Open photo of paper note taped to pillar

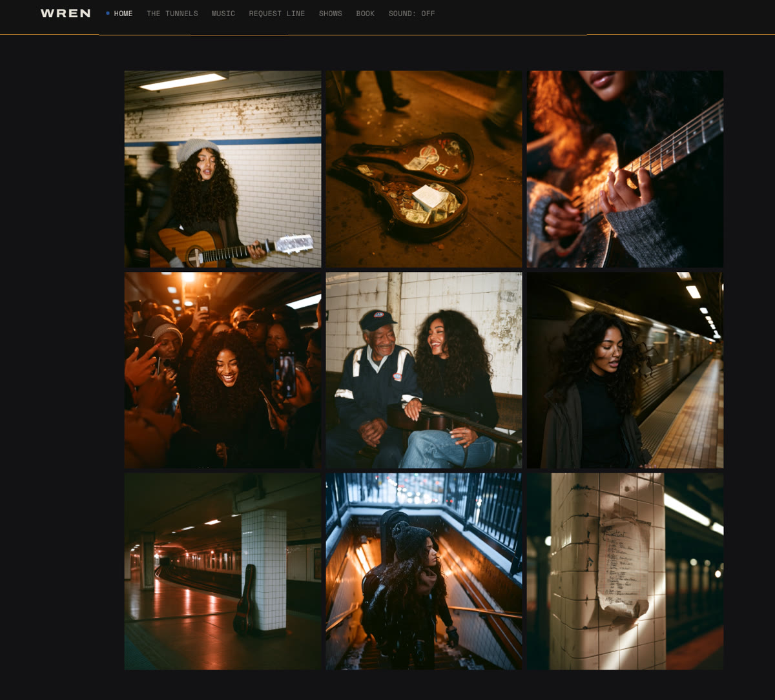click(625, 571)
